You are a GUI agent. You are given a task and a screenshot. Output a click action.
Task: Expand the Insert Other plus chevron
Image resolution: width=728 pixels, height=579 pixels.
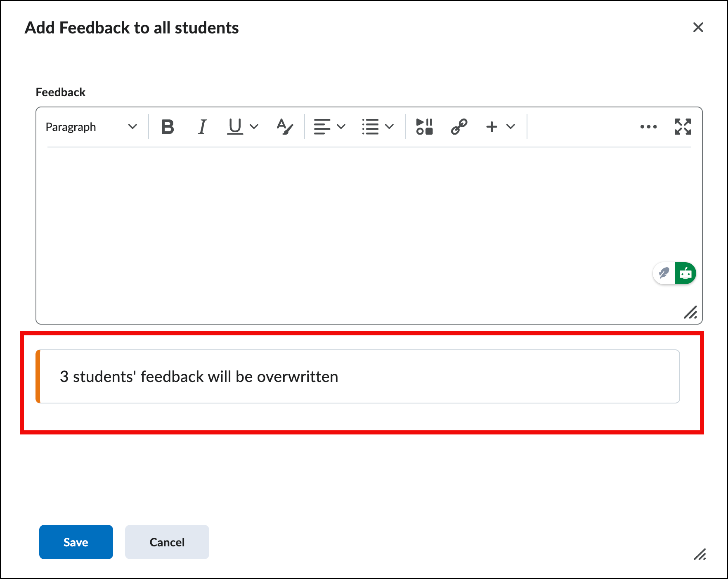pos(511,127)
